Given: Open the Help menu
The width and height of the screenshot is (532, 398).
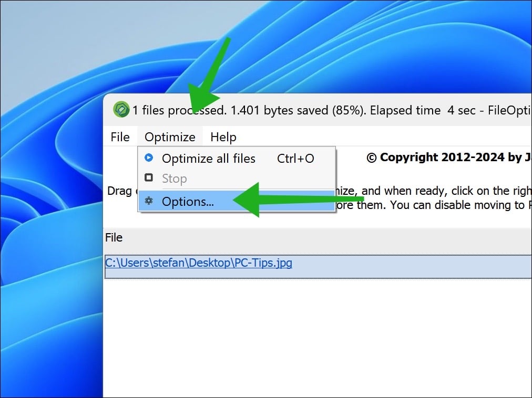Looking at the screenshot, I should click(223, 137).
